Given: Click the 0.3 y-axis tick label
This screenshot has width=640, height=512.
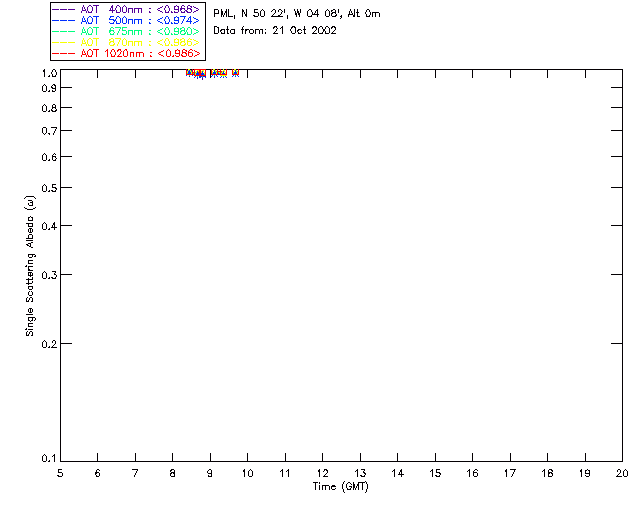Looking at the screenshot, I should pyautogui.click(x=49, y=275).
